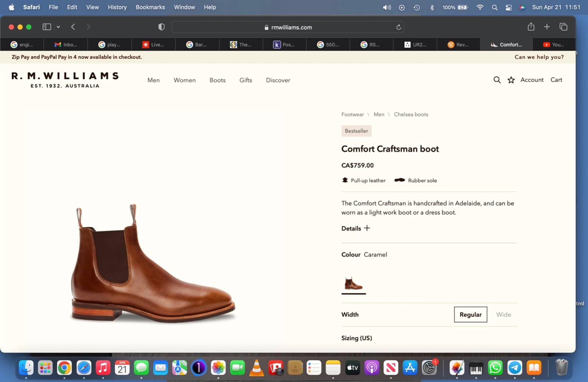Open Control Center in menu bar
This screenshot has height=382, width=588.
[509, 7]
